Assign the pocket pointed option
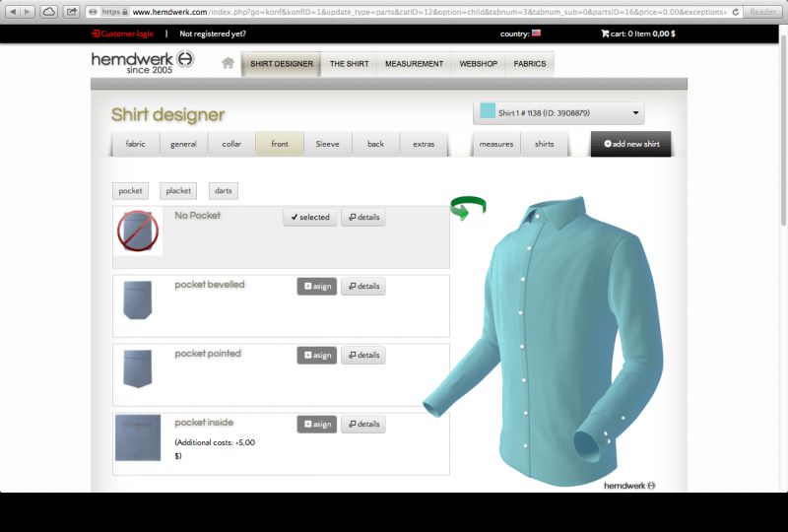This screenshot has height=532, width=788. (317, 355)
